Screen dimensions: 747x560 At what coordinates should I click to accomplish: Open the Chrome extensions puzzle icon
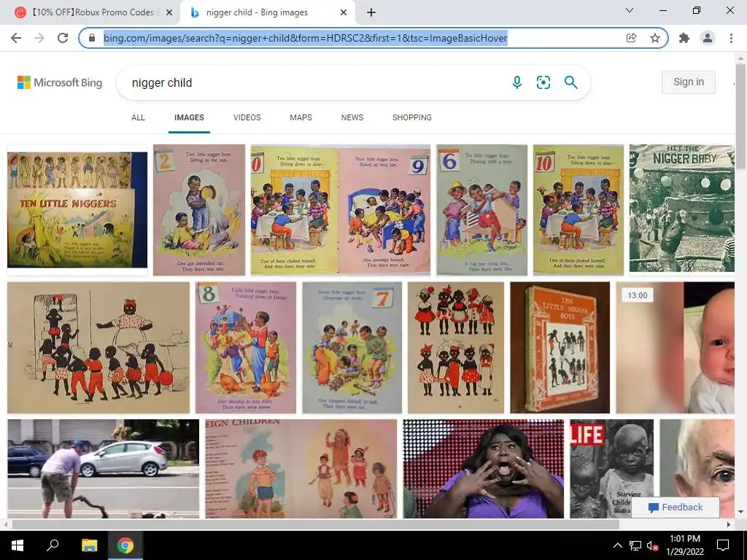coord(684,38)
